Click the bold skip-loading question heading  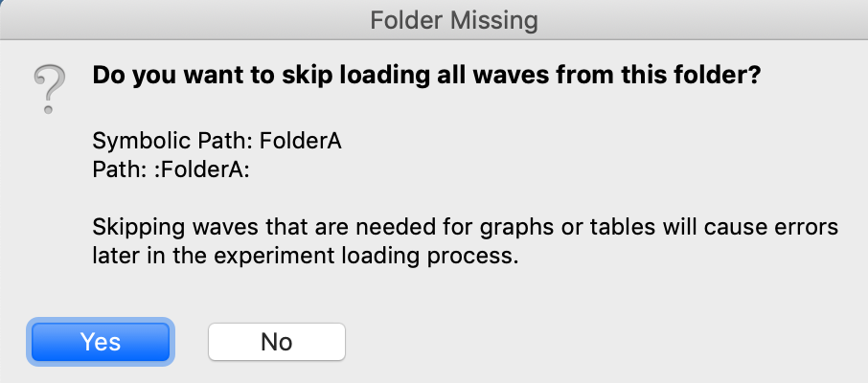pos(426,78)
